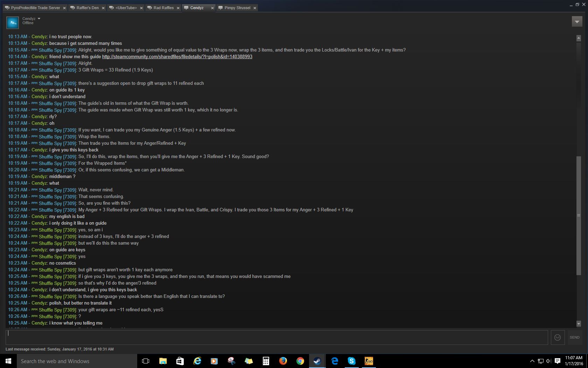The height and width of the screenshot is (368, 588).
Task: Launch Skype from the taskbar
Action: click(351, 361)
